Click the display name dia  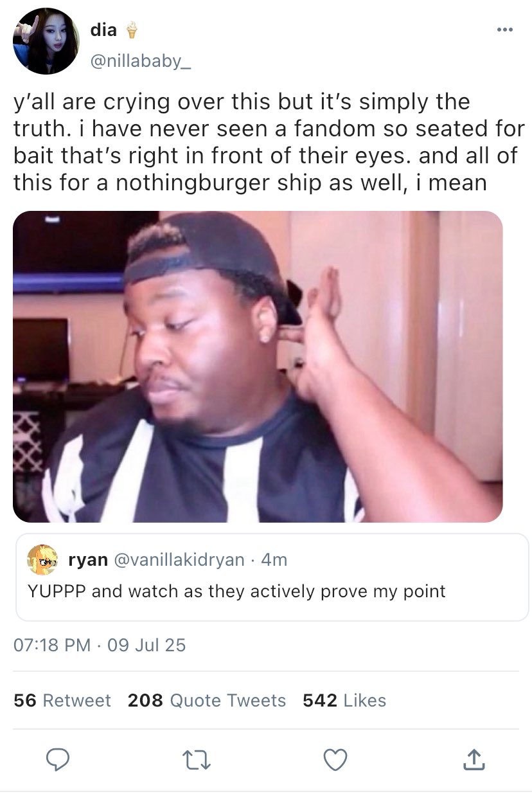(103, 29)
